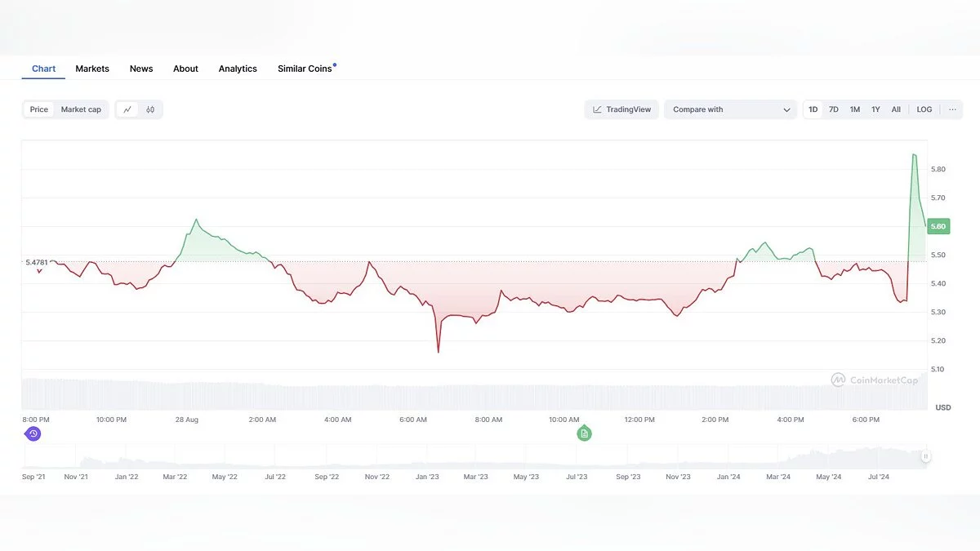Image resolution: width=980 pixels, height=551 pixels.
Task: Click the 5.80 price axis label
Action: (938, 170)
